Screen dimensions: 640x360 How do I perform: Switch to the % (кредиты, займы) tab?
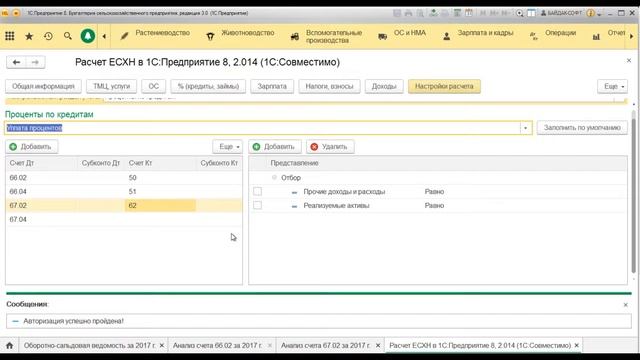(208, 87)
